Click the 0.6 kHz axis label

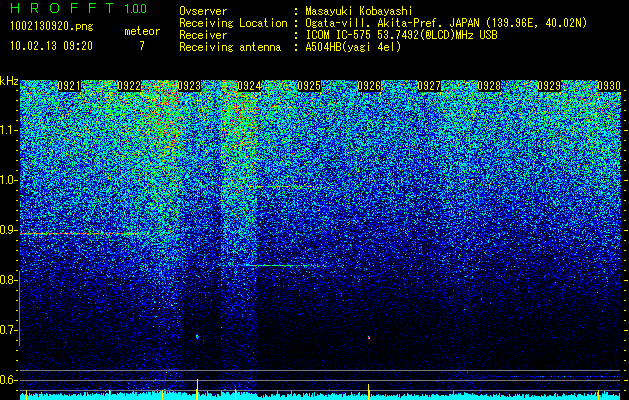(x=8, y=380)
